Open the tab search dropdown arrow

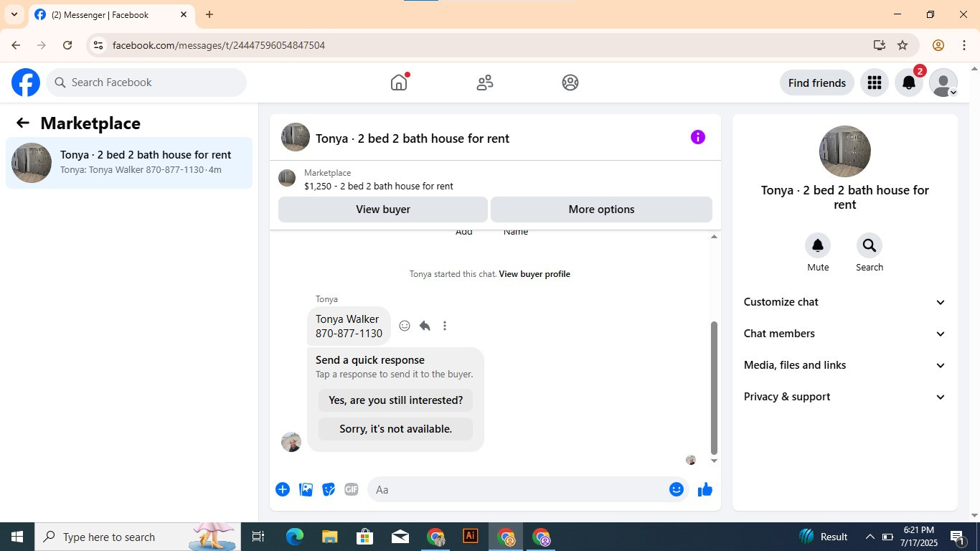(14, 14)
